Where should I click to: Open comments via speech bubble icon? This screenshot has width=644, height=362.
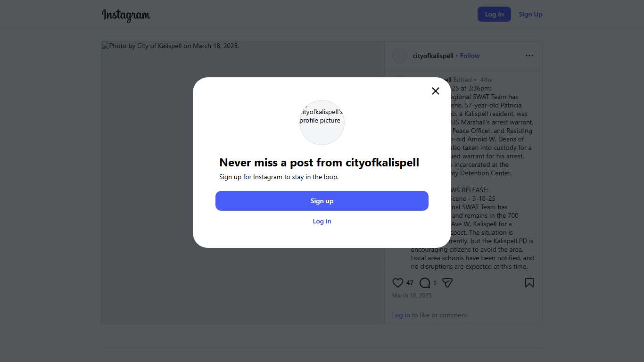coord(425,283)
